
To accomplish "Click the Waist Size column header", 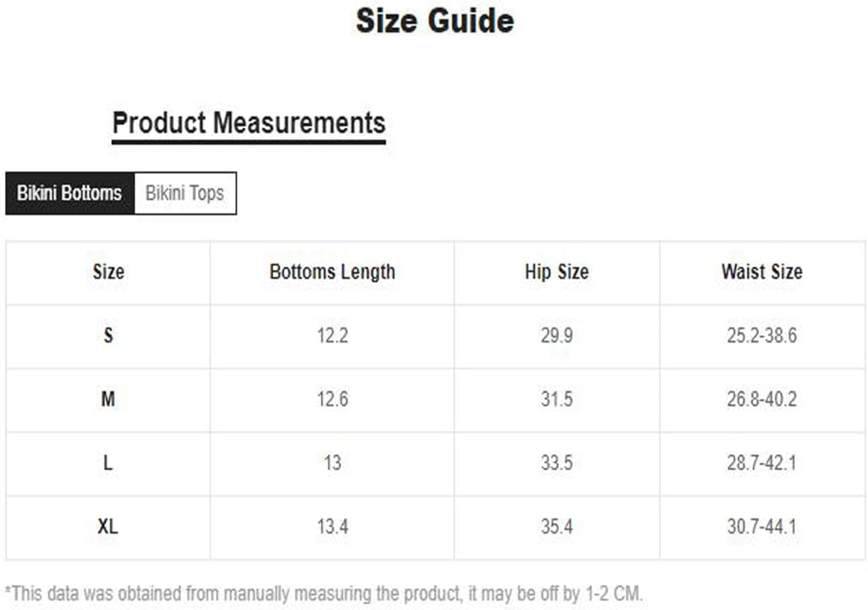I will (x=762, y=272).
